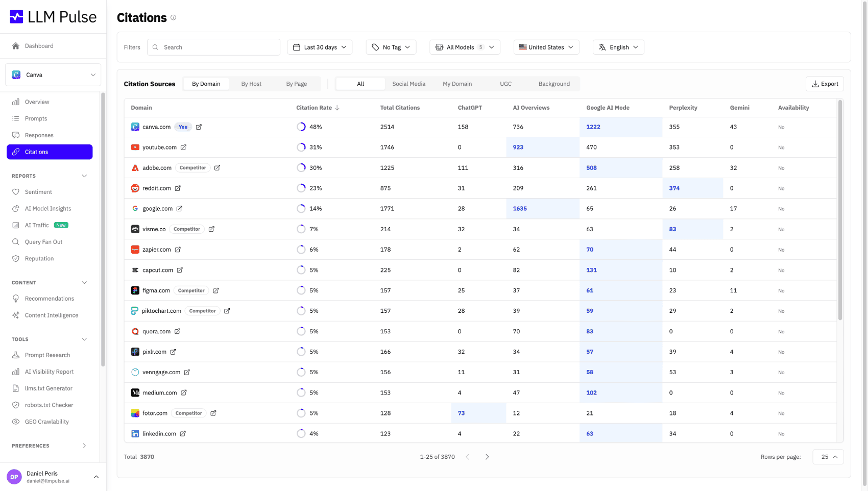Viewport: 868px width, 491px height.
Task: Open the Reputation report
Action: coord(39,258)
